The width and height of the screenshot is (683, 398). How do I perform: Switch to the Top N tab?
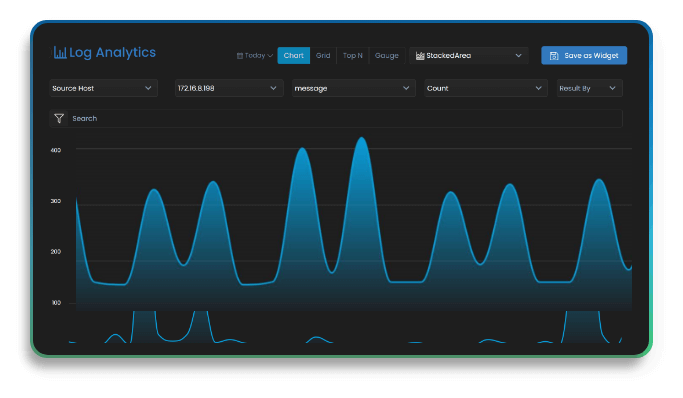[x=352, y=56]
